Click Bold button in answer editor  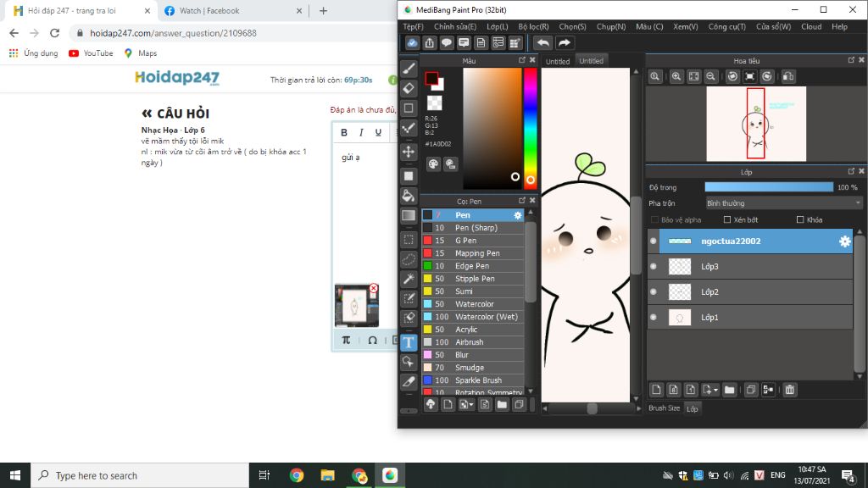point(344,133)
